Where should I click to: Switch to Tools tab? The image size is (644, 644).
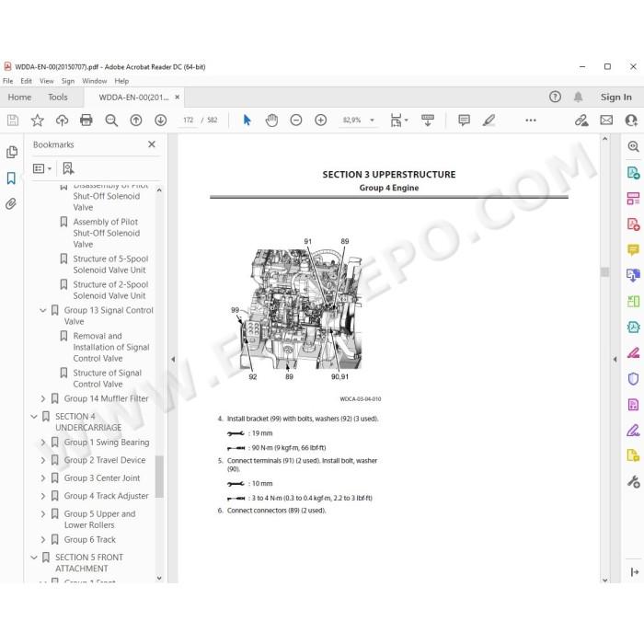coord(57,98)
